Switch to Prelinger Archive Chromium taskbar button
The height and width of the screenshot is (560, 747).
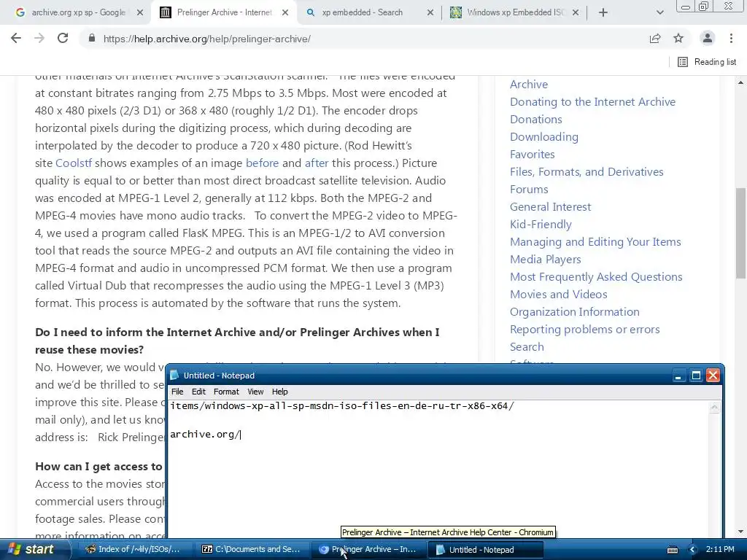click(368, 550)
